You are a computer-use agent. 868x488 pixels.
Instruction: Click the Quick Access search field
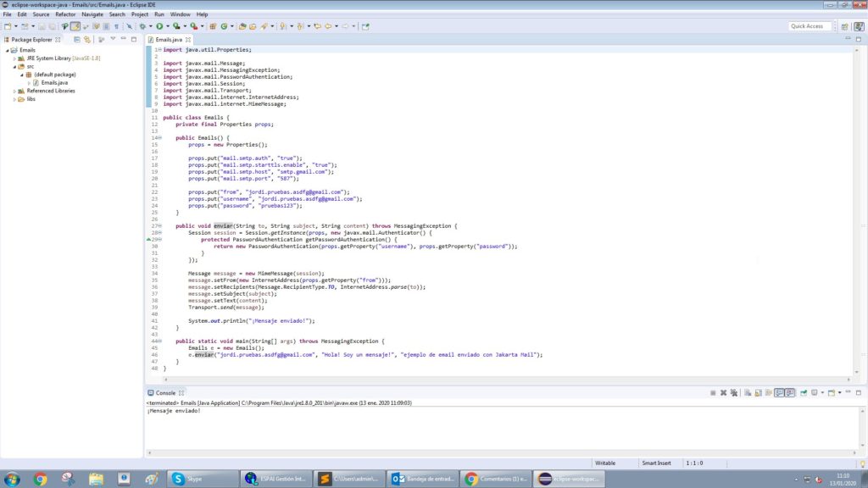tap(807, 26)
